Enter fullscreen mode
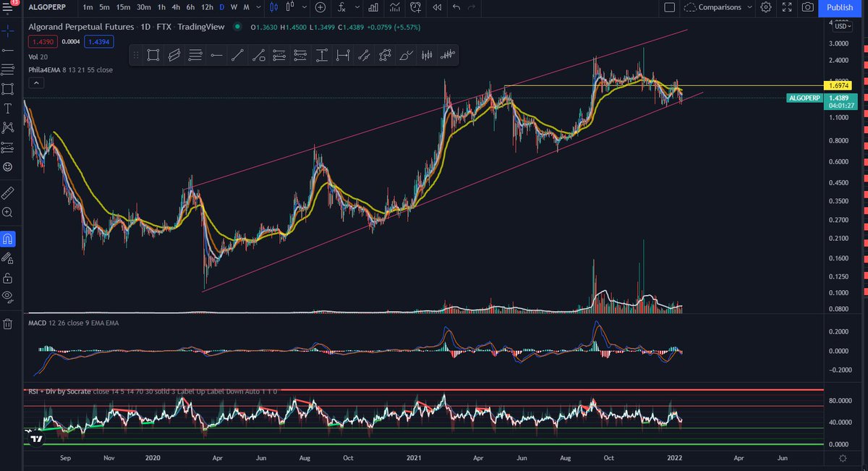This screenshot has height=471, width=868. 786,7
